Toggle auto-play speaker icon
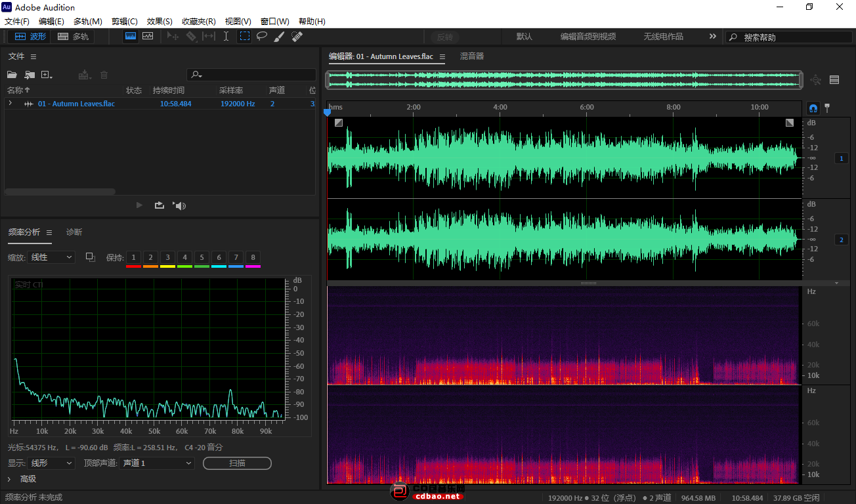This screenshot has height=504, width=856. 180,205
